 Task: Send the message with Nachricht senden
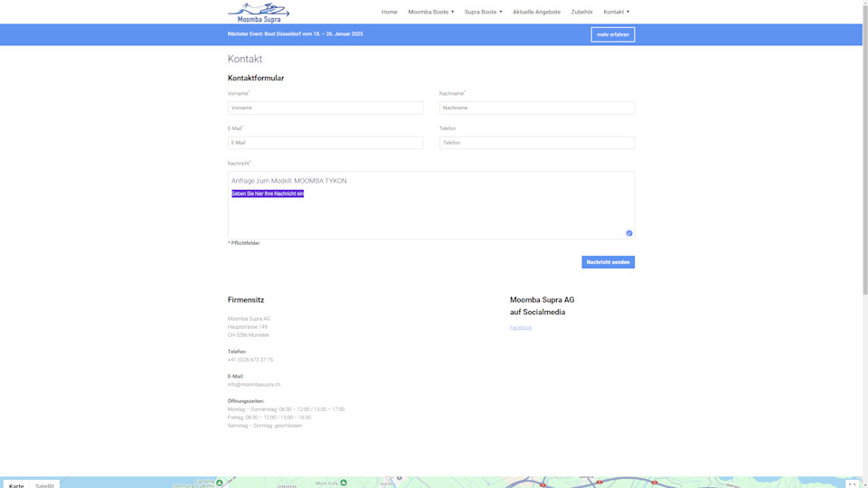[x=608, y=262]
